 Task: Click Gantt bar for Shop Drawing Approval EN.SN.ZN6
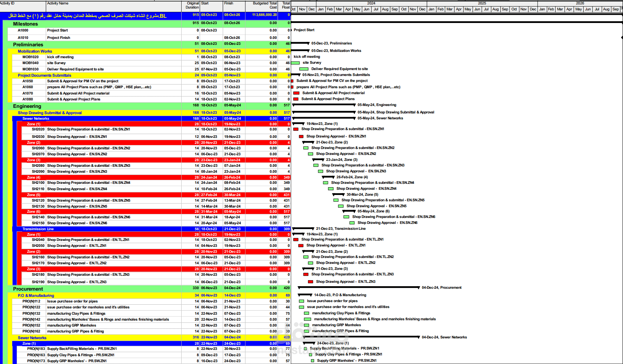(352, 223)
